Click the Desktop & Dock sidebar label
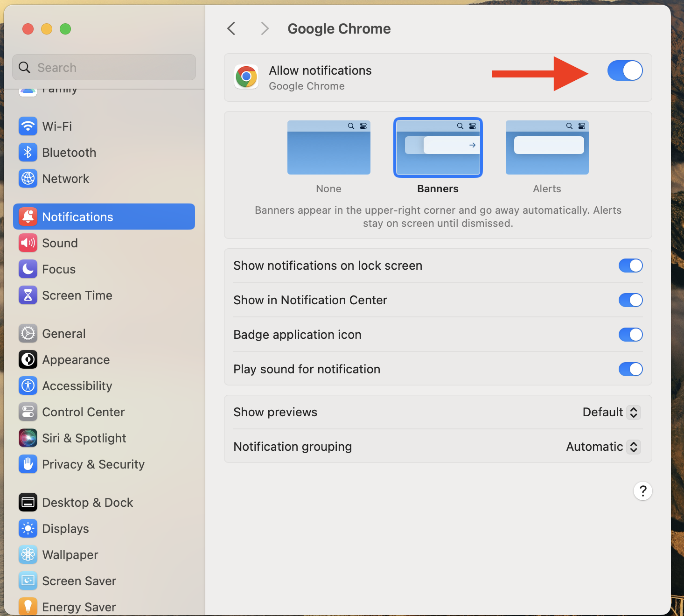The width and height of the screenshot is (684, 616). coord(87,503)
